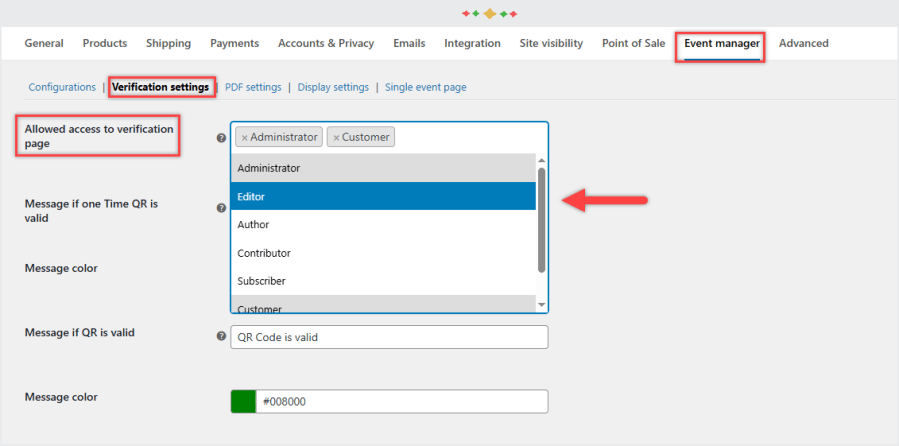The width and height of the screenshot is (899, 446).
Task: Select Subscriber from the role dropdown
Action: (x=383, y=281)
